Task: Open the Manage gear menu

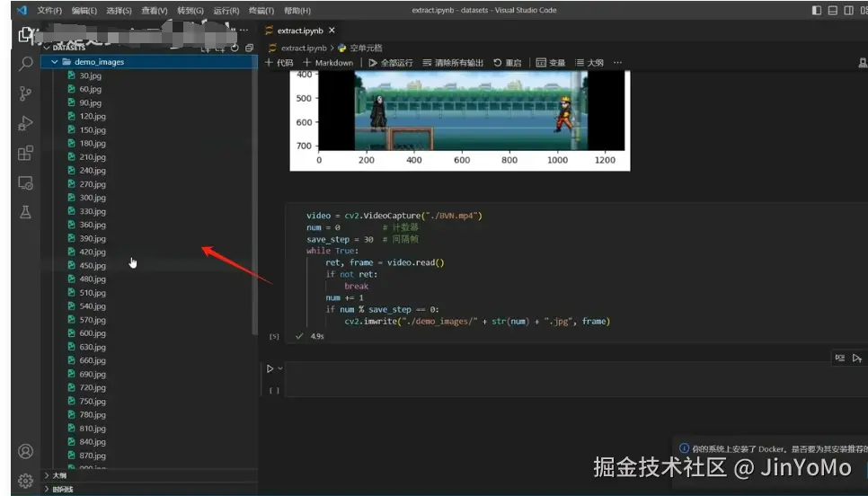Action: click(25, 481)
